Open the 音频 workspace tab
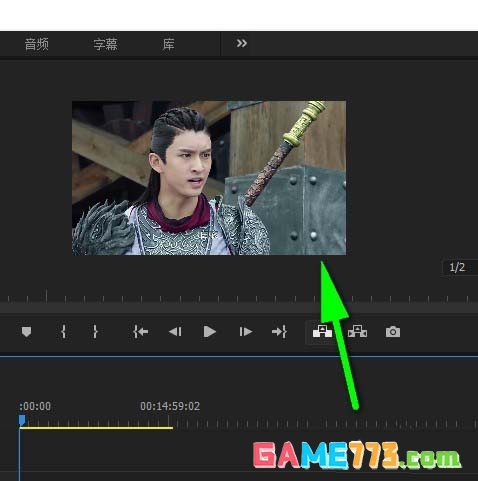 [x=37, y=44]
